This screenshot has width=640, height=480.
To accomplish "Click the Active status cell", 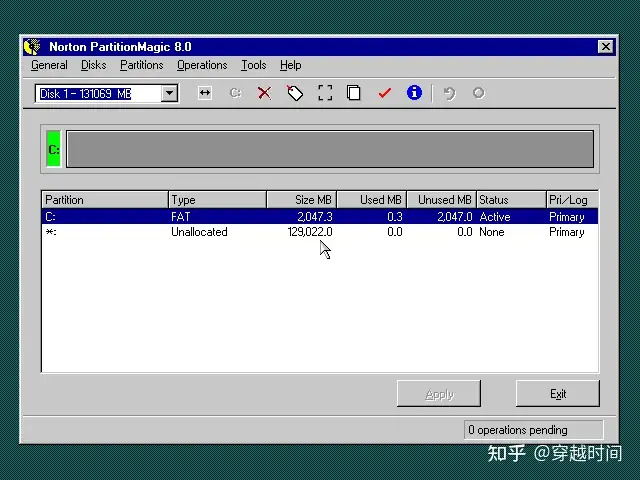I will pos(495,217).
